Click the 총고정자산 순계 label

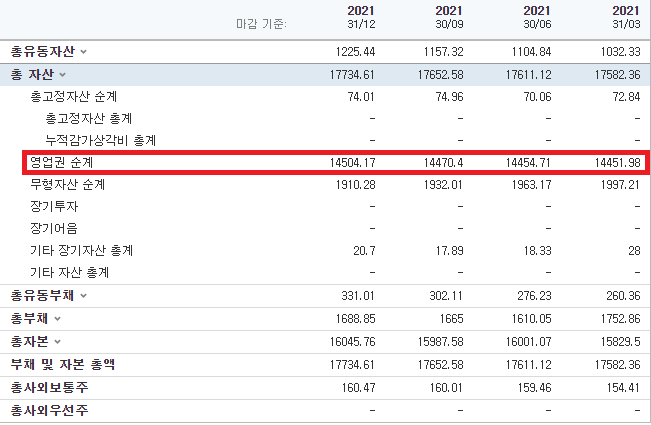coord(73,96)
